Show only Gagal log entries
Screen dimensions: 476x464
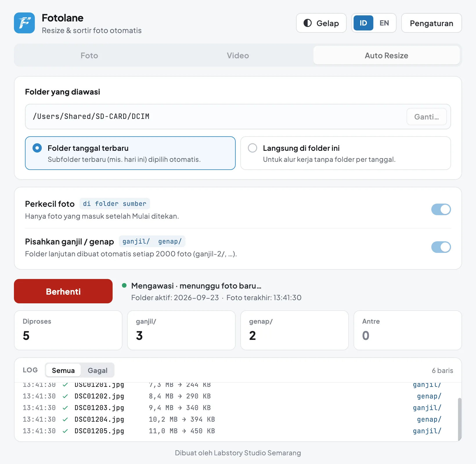click(x=98, y=370)
